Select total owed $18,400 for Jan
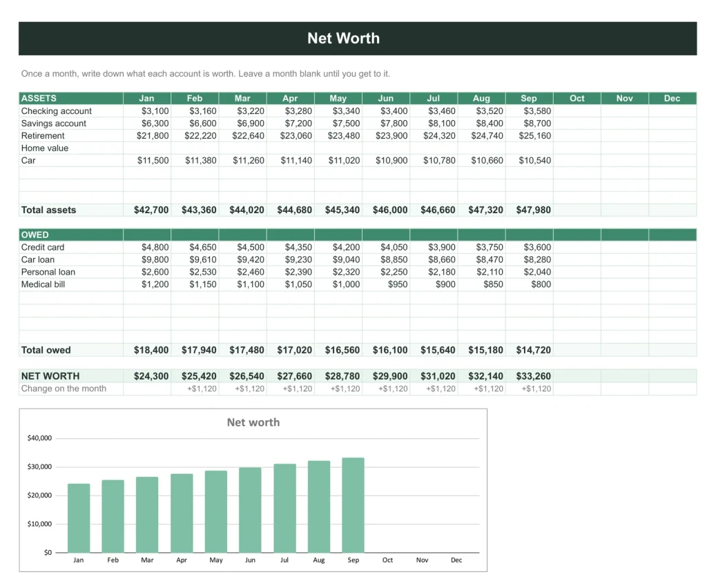Image resolution: width=707 pixels, height=588 pixels. pos(147,350)
